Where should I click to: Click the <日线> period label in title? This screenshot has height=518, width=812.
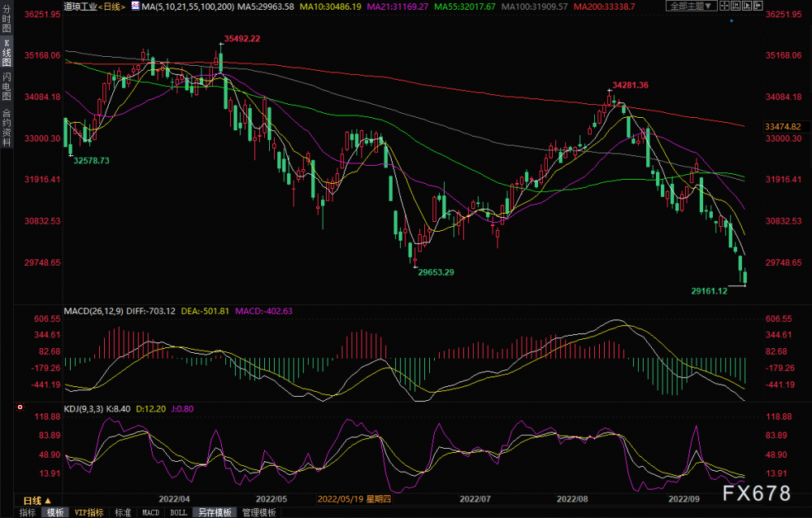pyautogui.click(x=112, y=7)
